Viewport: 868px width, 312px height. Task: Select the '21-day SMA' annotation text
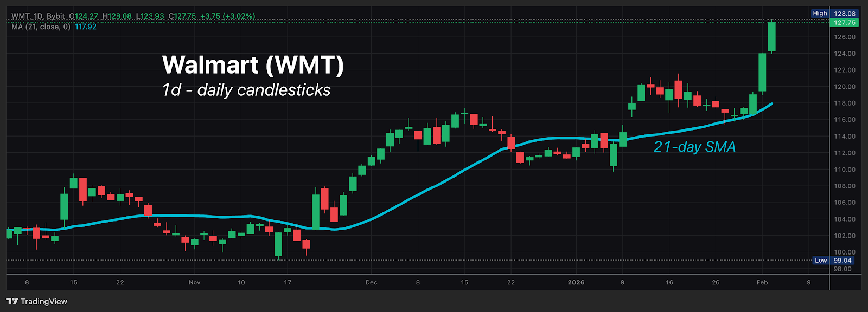[694, 147]
